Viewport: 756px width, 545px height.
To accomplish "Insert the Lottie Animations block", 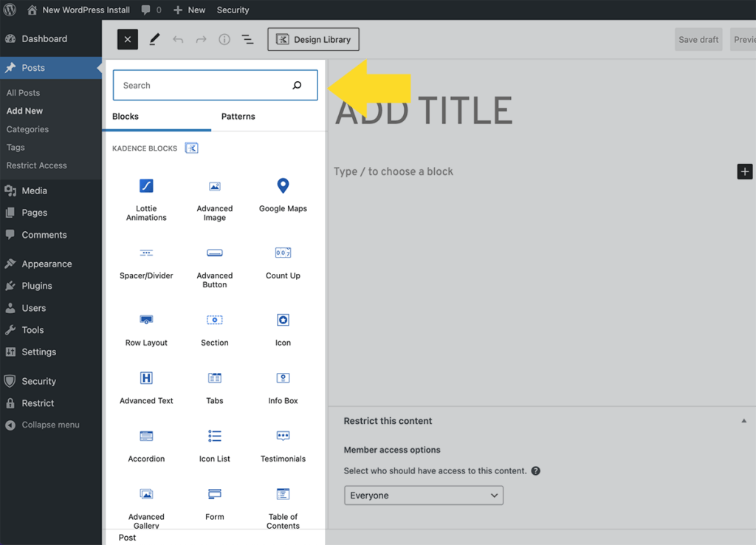I will click(146, 199).
